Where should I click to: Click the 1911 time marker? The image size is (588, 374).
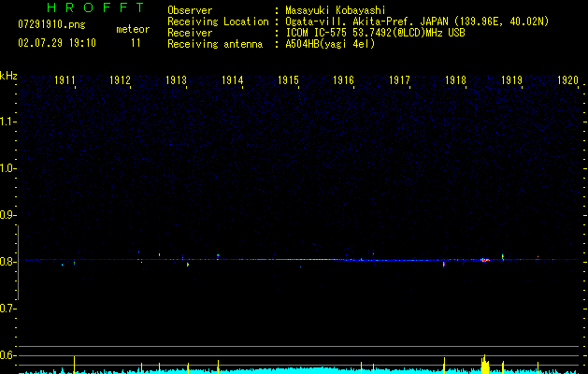click(x=65, y=79)
